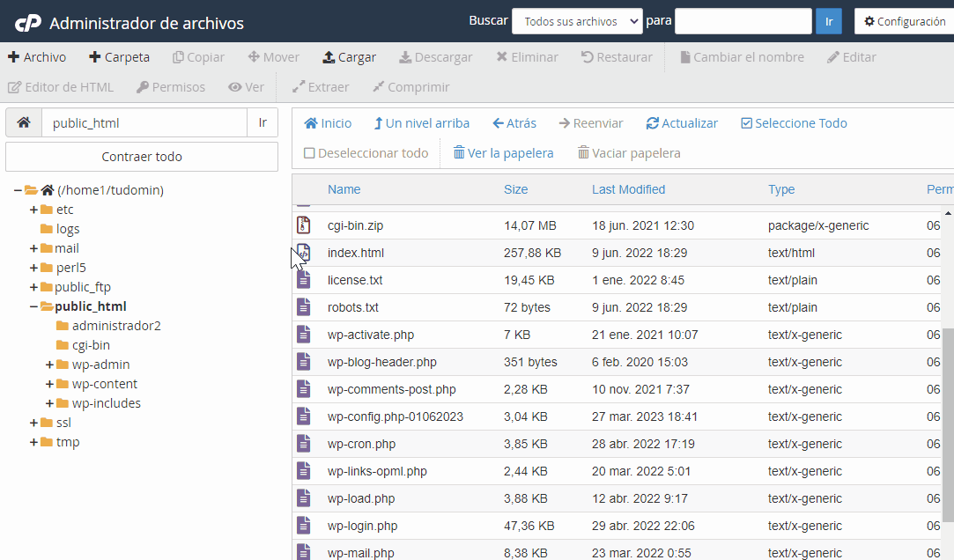The width and height of the screenshot is (954, 560).
Task: Expand the mail folder node
Action: [34, 248]
